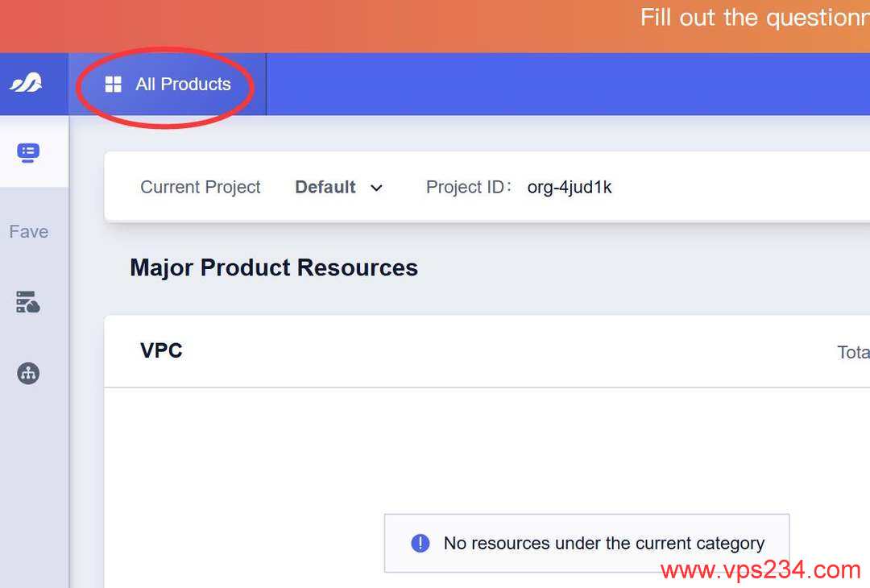This screenshot has width=870, height=588.
Task: Select the VPC section title
Action: tap(161, 350)
